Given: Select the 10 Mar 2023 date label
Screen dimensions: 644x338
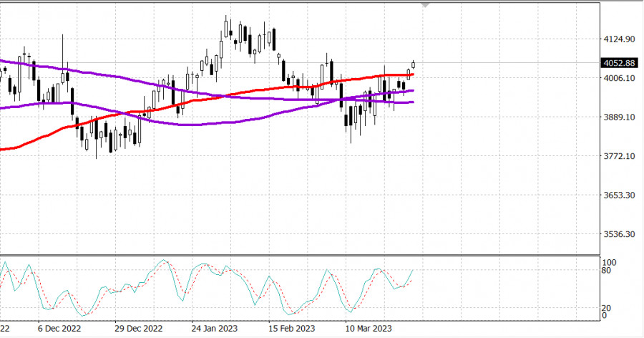Looking at the screenshot, I should click(x=368, y=329).
